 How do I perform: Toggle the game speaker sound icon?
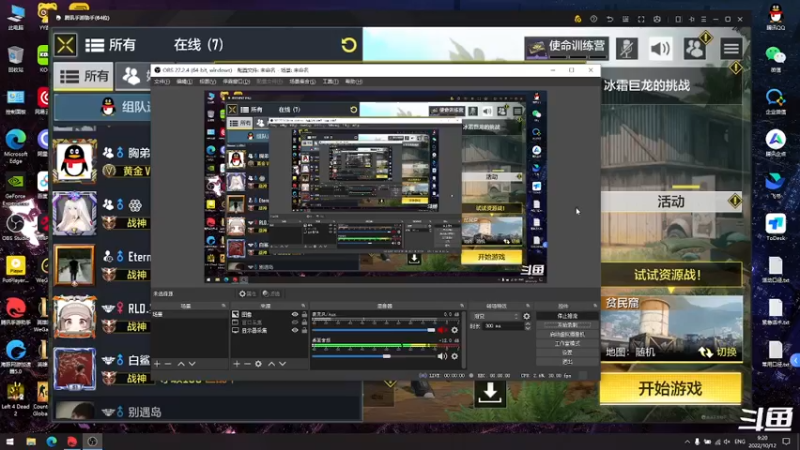click(x=660, y=49)
